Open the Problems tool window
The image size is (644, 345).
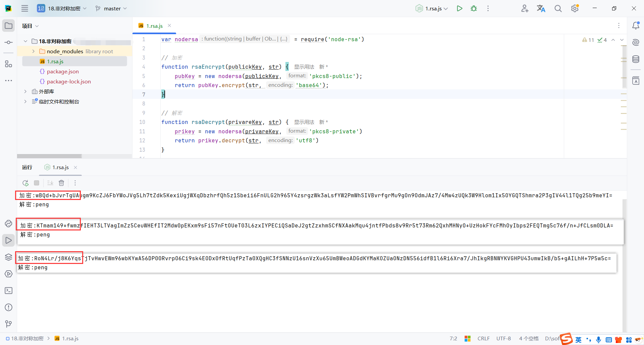(9, 307)
